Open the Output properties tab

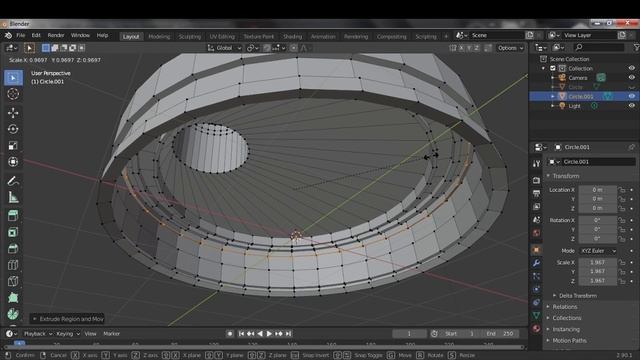536,193
